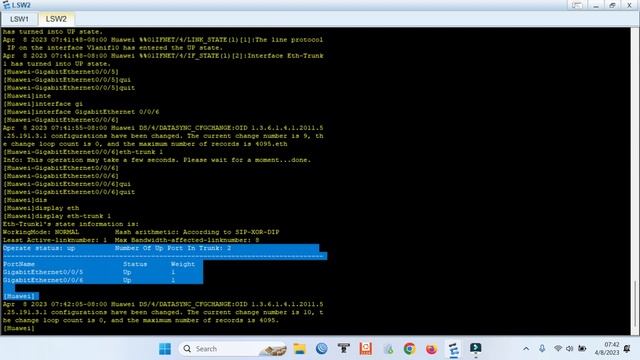This screenshot has height=360, width=640.
Task: Click the 'Weight' column header
Action: [x=182, y=264]
